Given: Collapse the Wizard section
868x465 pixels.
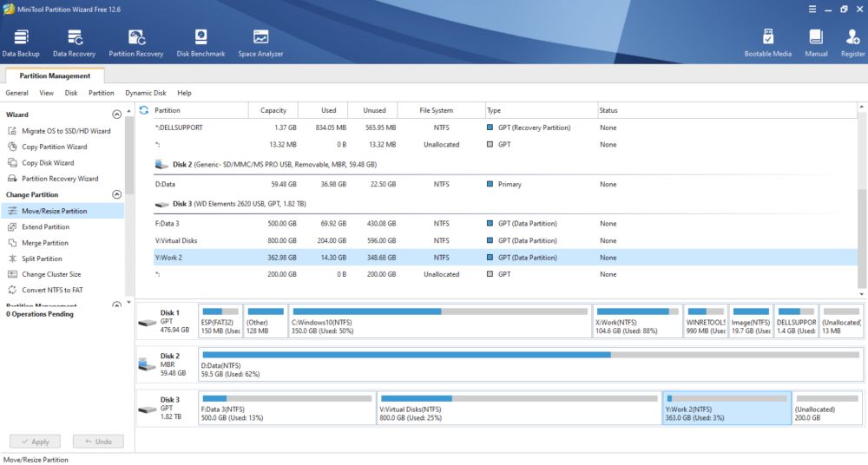Looking at the screenshot, I should pyautogui.click(x=117, y=115).
